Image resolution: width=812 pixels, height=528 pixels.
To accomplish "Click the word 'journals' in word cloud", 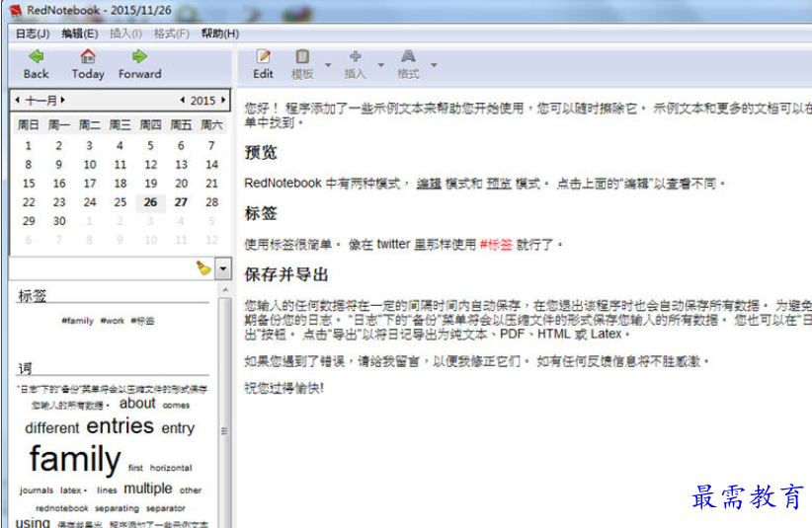I will 37,490.
